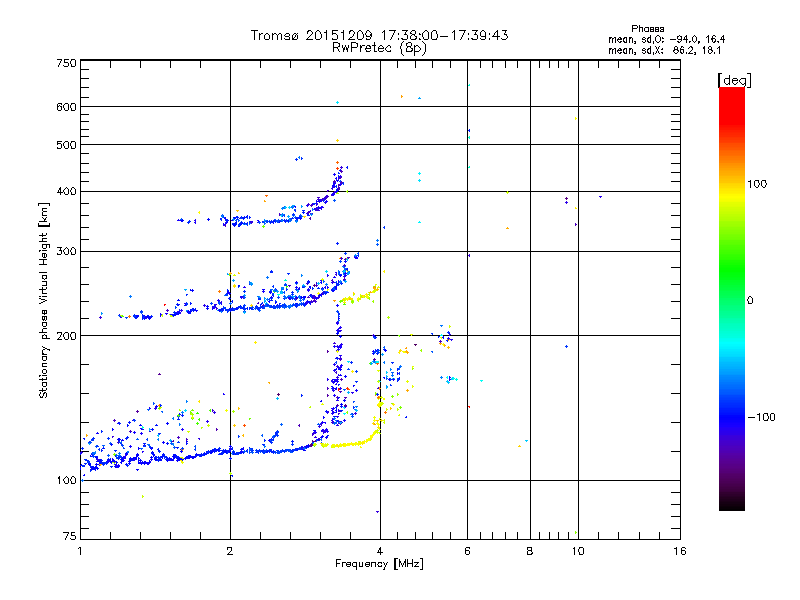Click the "Frequency [MHz]" axis title
Image resolution: width=800 pixels, height=600 pixels.
tap(379, 564)
